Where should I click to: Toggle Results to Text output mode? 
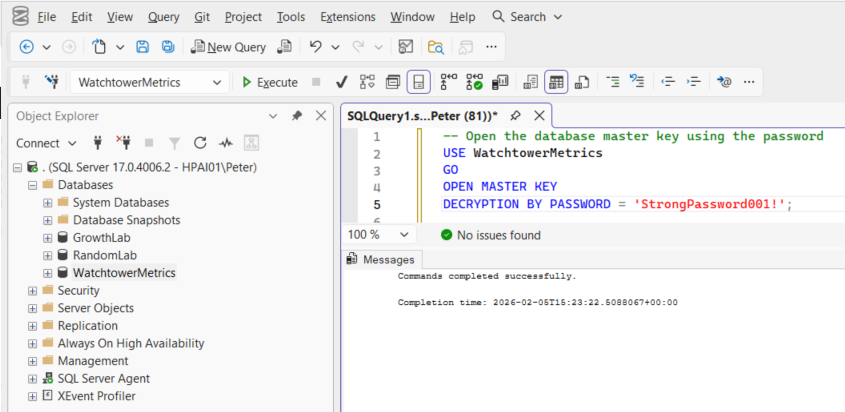(529, 82)
